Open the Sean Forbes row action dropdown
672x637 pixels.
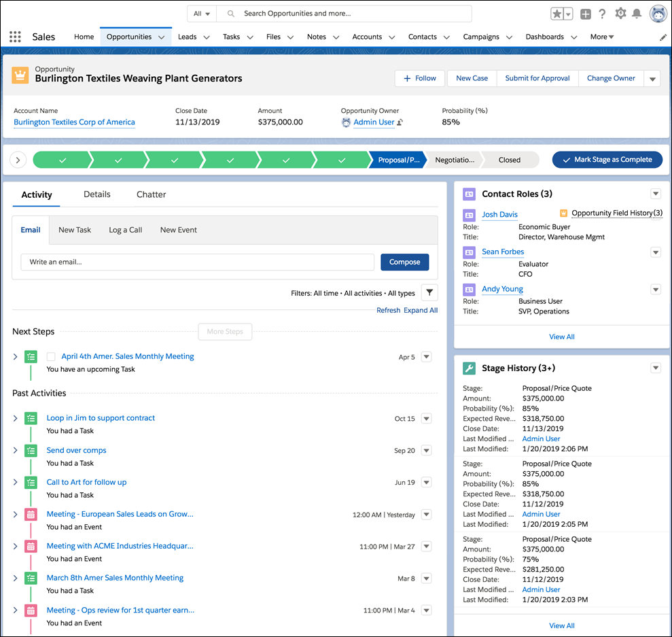tap(656, 252)
